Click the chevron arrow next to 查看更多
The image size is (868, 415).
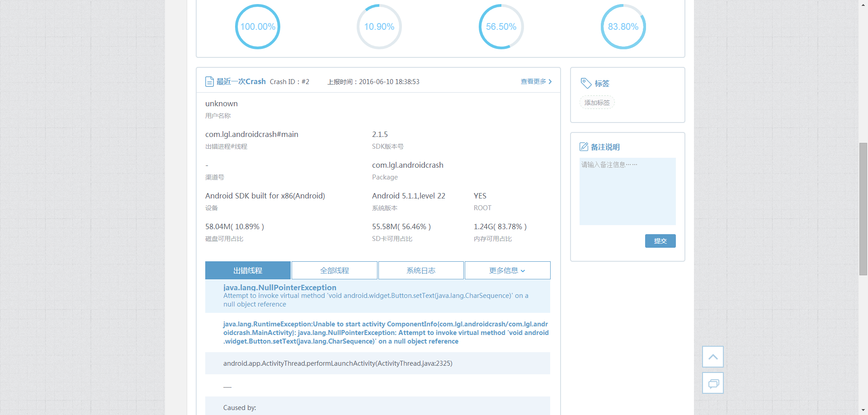pos(550,82)
